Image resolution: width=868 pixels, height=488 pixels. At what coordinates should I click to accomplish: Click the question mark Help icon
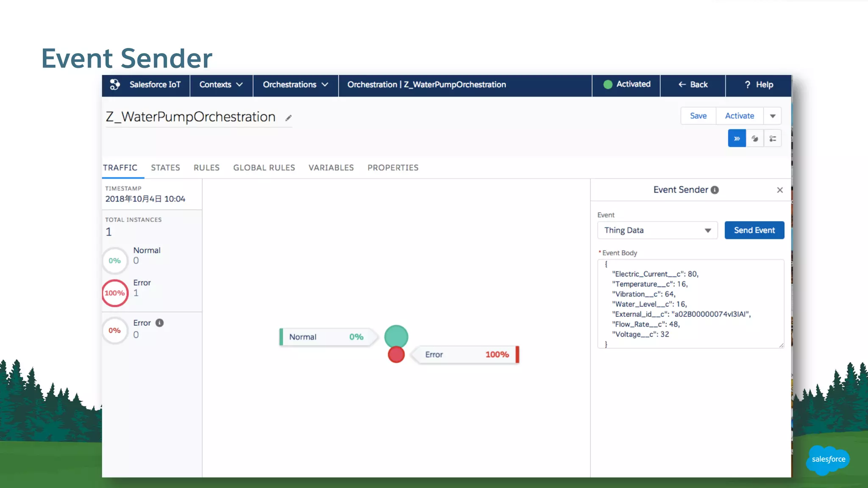point(747,85)
